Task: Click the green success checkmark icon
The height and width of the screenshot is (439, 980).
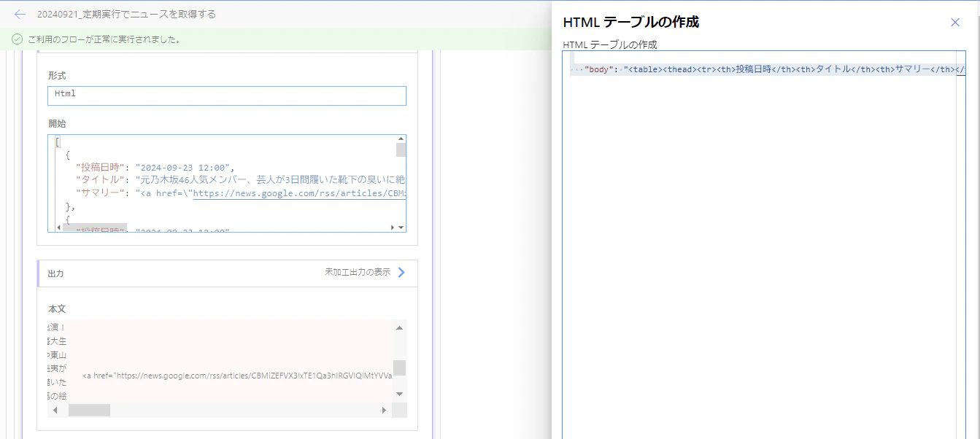Action: [17, 39]
